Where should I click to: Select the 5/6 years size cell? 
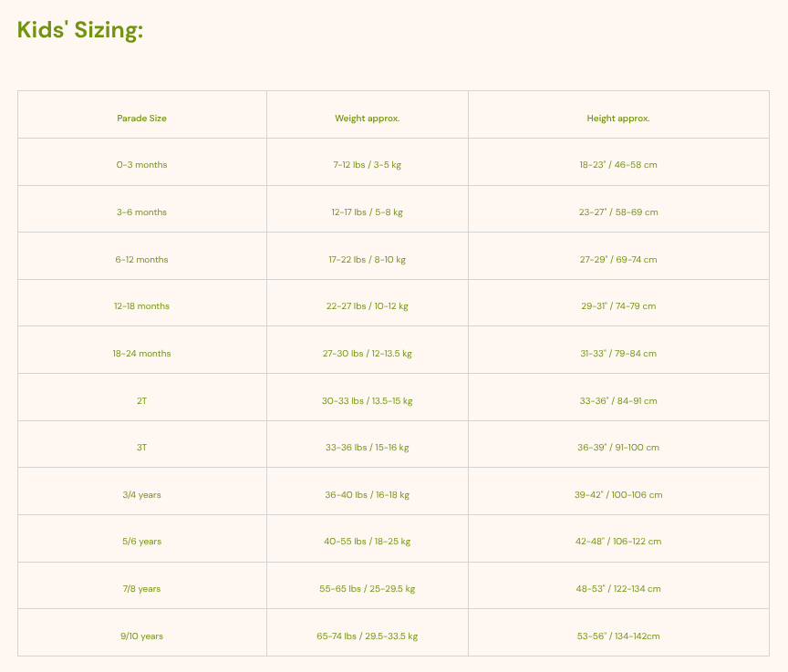click(141, 542)
